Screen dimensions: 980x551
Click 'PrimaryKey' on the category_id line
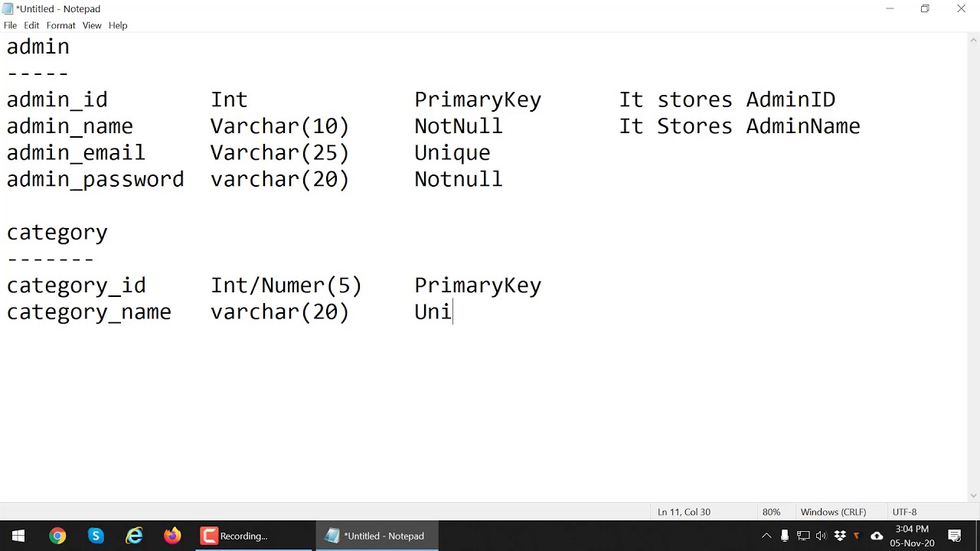[x=478, y=286]
